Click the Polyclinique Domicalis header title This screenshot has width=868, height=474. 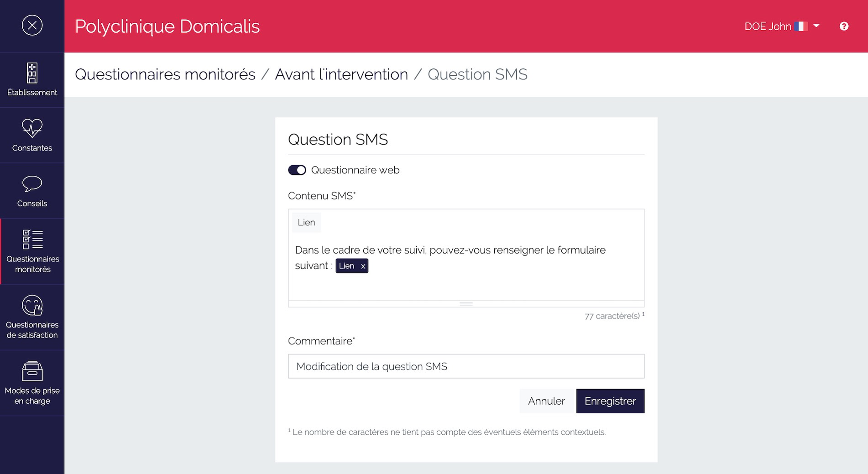click(167, 26)
